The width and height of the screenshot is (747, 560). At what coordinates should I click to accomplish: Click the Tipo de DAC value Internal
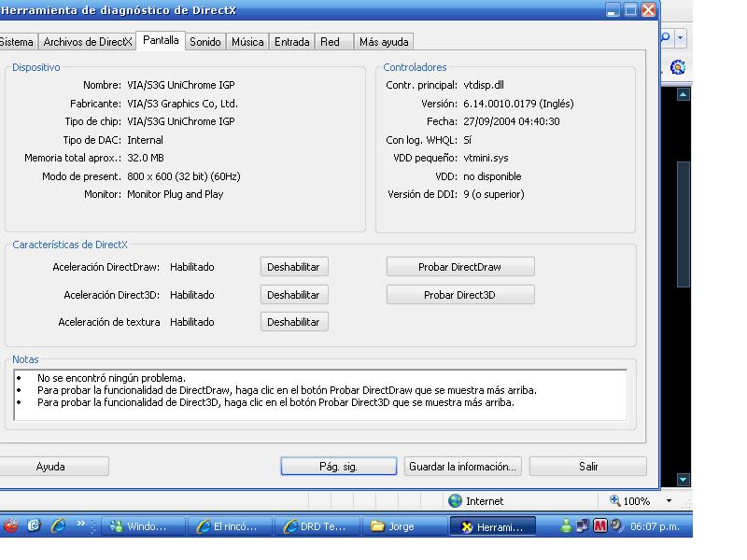(146, 140)
